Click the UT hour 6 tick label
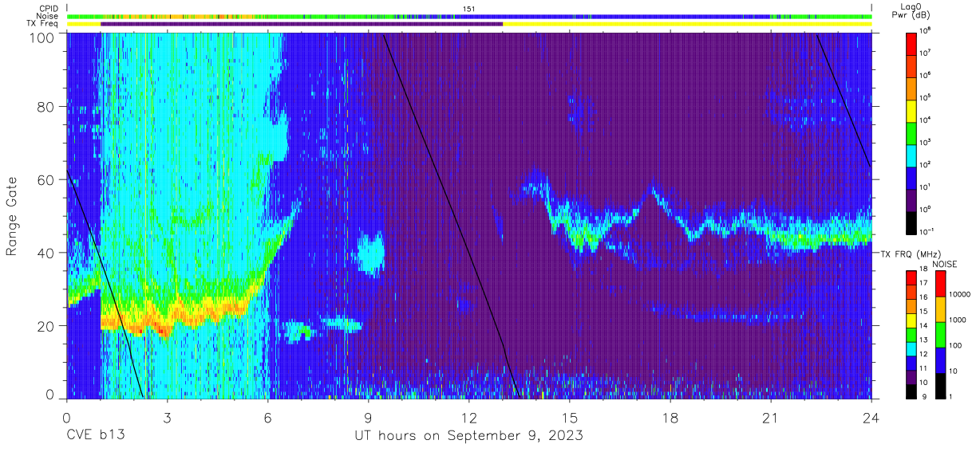 pos(267,419)
